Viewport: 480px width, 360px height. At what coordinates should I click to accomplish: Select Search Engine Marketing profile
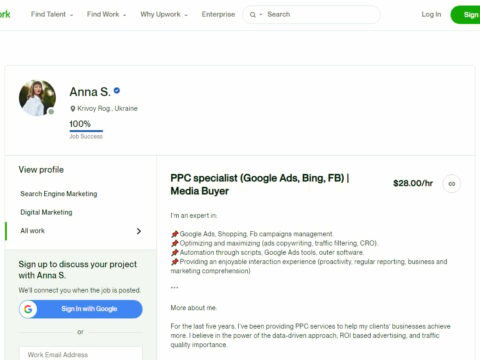point(59,194)
